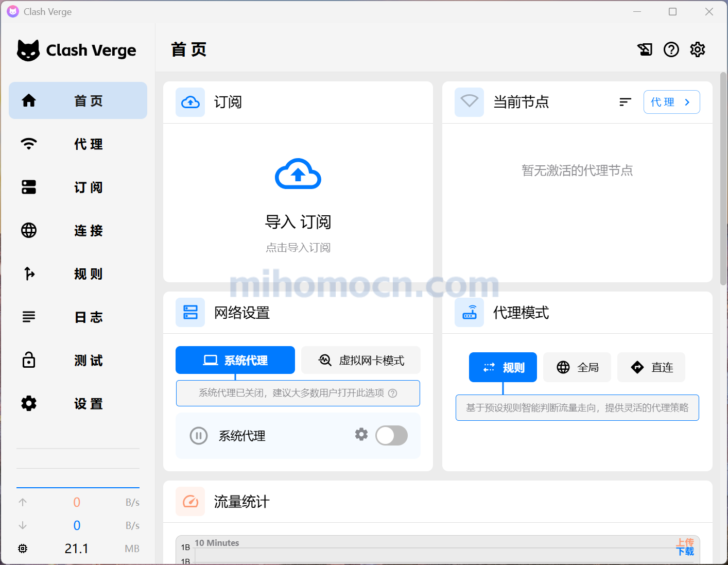Click the 基于预设规则 mode description

(577, 408)
